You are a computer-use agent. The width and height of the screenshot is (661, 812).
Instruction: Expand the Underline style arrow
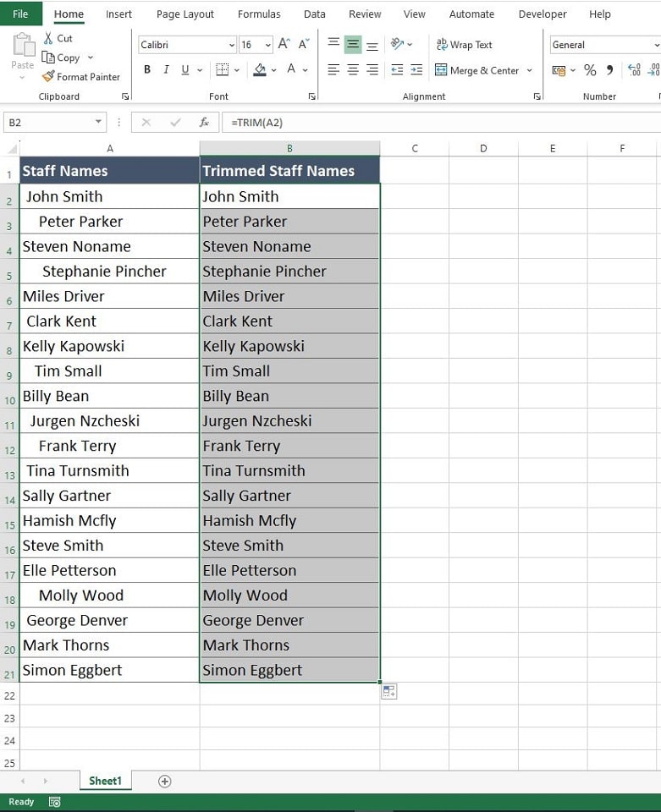pyautogui.click(x=200, y=70)
